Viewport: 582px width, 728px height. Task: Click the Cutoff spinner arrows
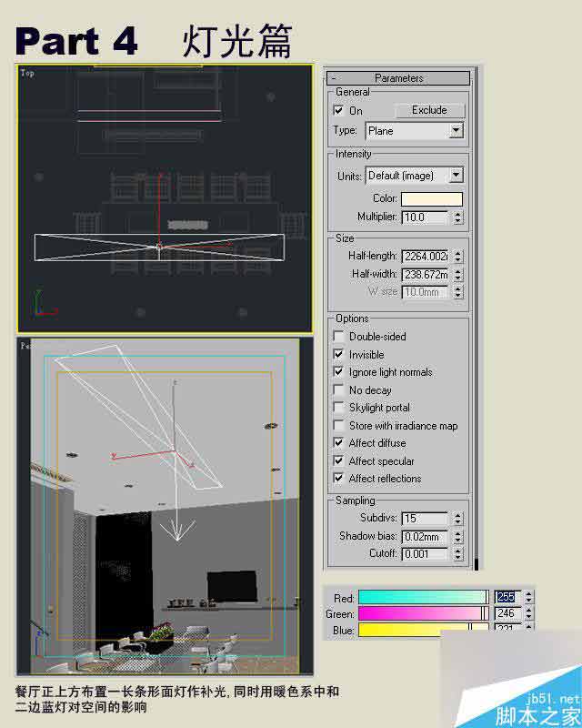(458, 554)
